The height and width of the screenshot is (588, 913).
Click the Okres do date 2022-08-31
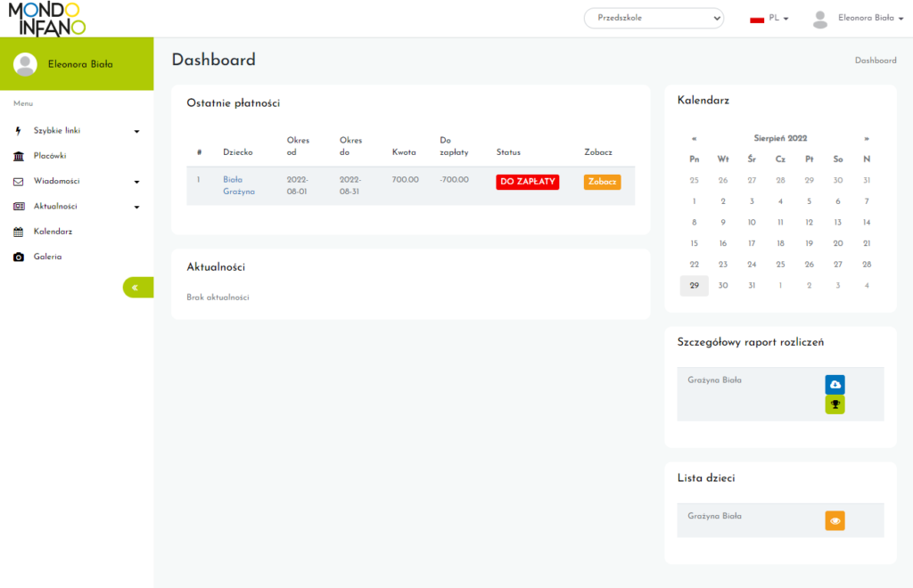tap(350, 185)
